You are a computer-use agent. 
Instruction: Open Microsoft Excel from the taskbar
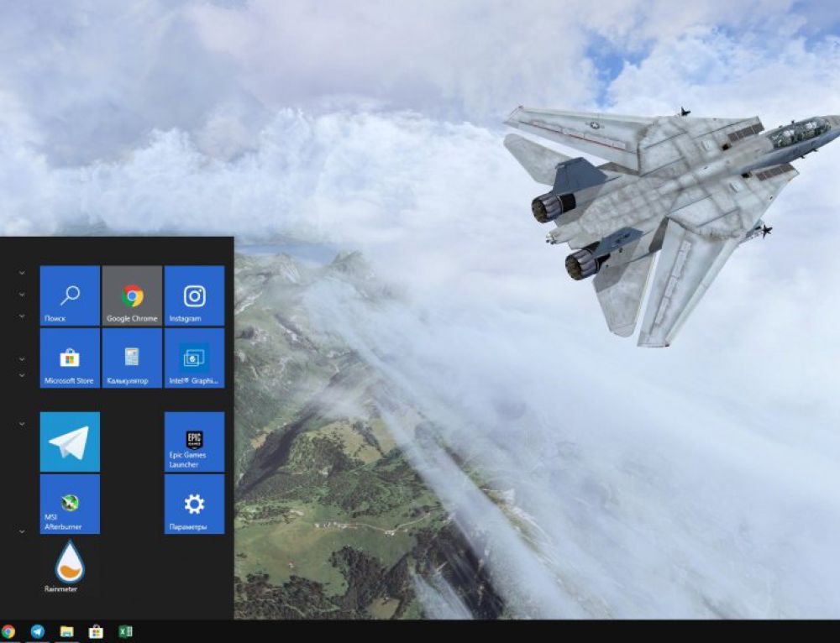pos(124,632)
